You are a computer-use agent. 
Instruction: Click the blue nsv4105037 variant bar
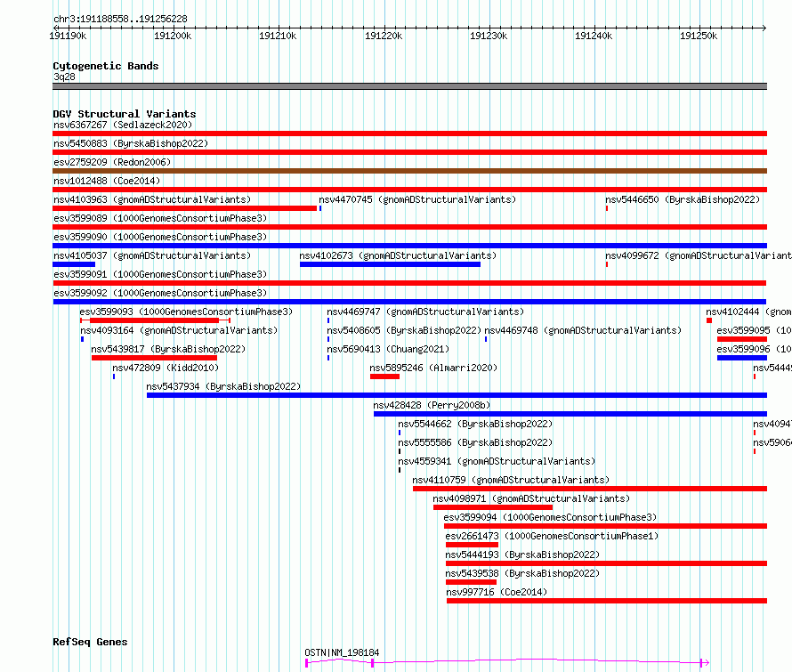click(74, 264)
